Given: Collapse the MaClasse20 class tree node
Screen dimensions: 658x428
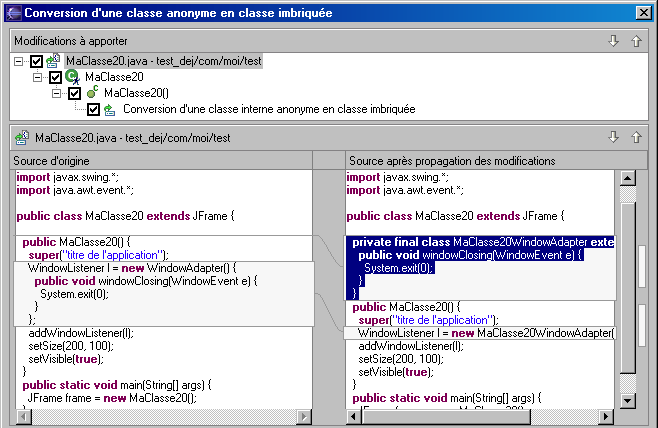Looking at the screenshot, I should coord(39,77).
